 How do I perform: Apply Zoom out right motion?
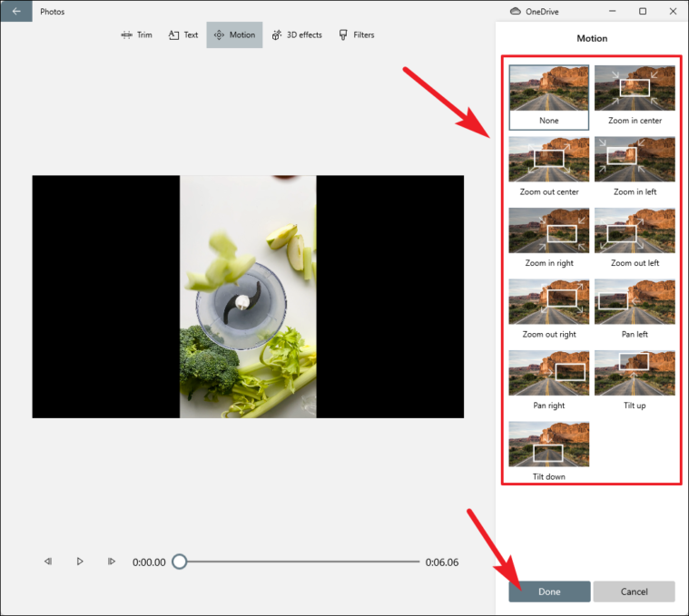549,309
